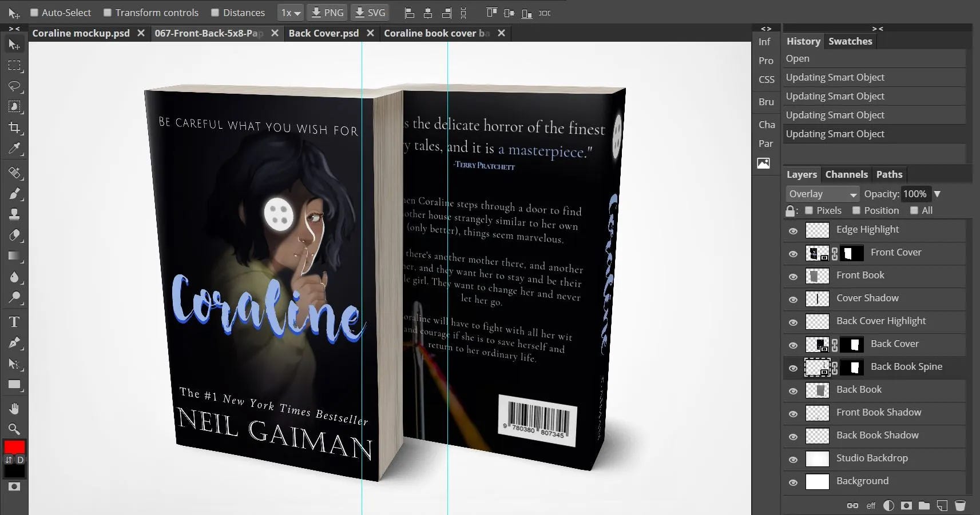Select the Rectangle Select tool
980x515 pixels.
[14, 66]
